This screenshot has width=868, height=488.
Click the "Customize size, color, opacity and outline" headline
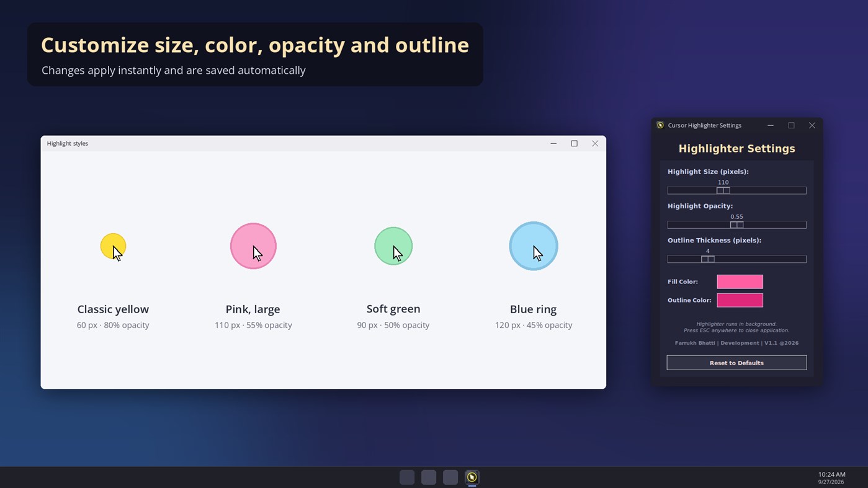[x=255, y=45]
